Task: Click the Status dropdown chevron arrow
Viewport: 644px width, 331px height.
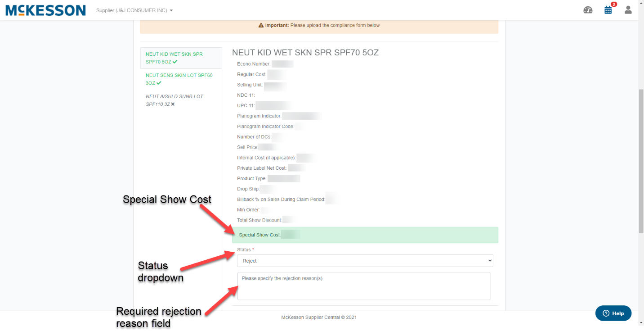Action: [490, 260]
